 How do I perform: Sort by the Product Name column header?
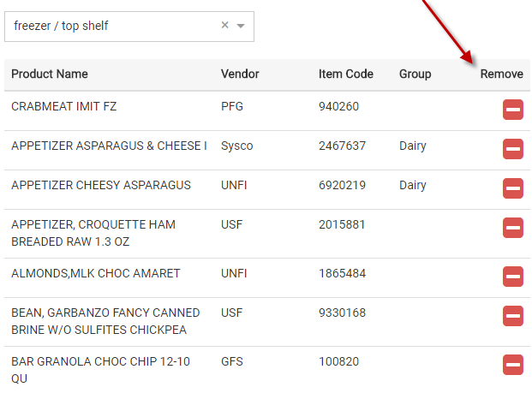pyautogui.click(x=50, y=74)
